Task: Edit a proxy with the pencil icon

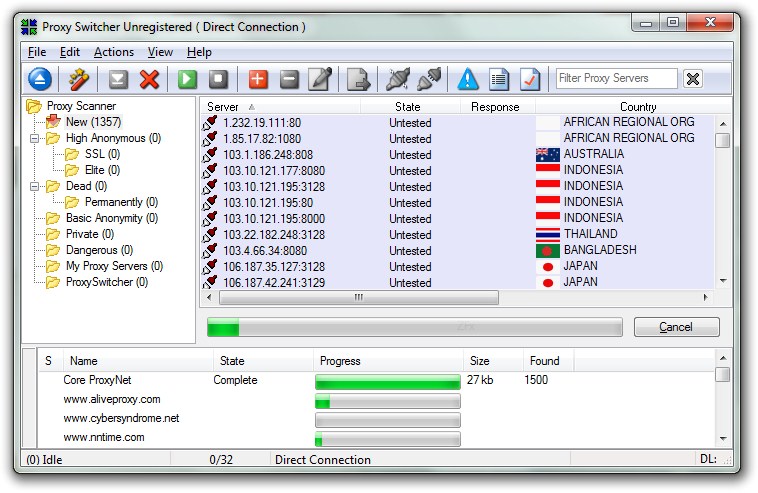Action: point(321,79)
